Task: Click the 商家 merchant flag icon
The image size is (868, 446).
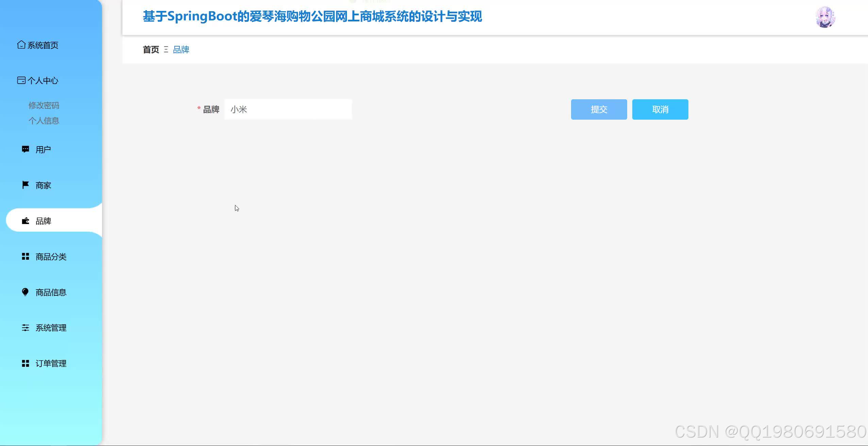Action: click(26, 185)
